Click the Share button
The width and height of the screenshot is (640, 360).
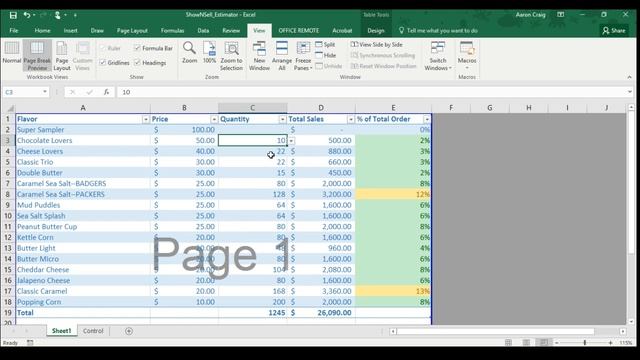613,31
